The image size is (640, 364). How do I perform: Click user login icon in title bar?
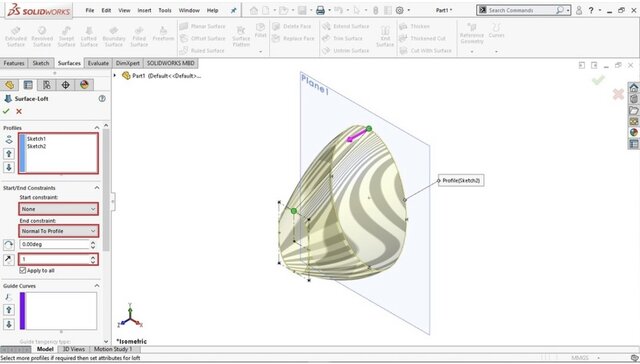[x=579, y=10]
